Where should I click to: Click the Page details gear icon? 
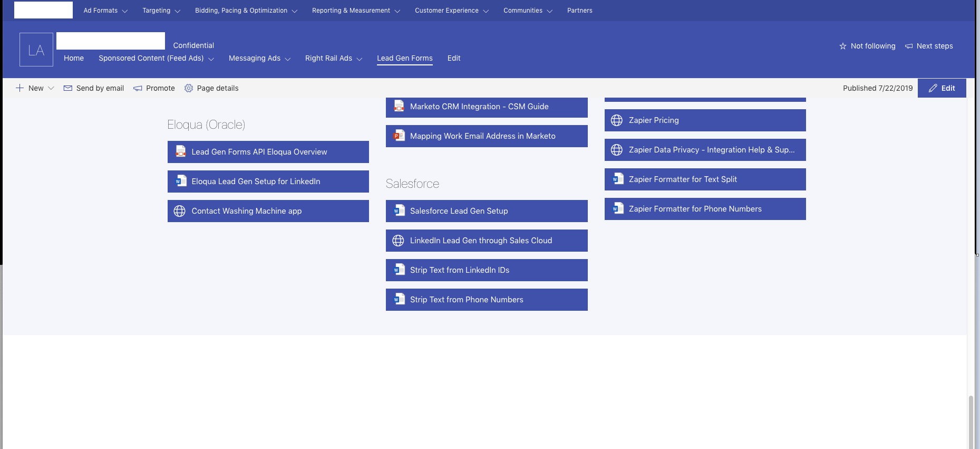point(189,88)
